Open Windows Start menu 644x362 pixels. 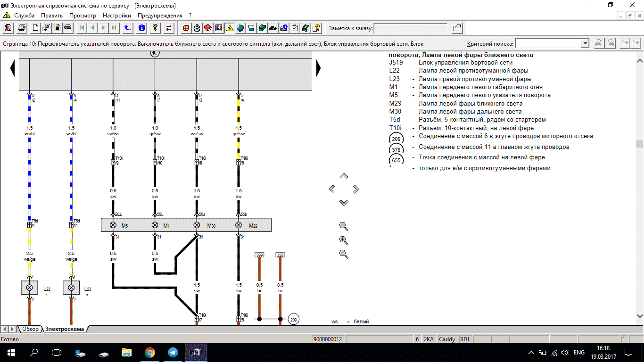pos(11,352)
